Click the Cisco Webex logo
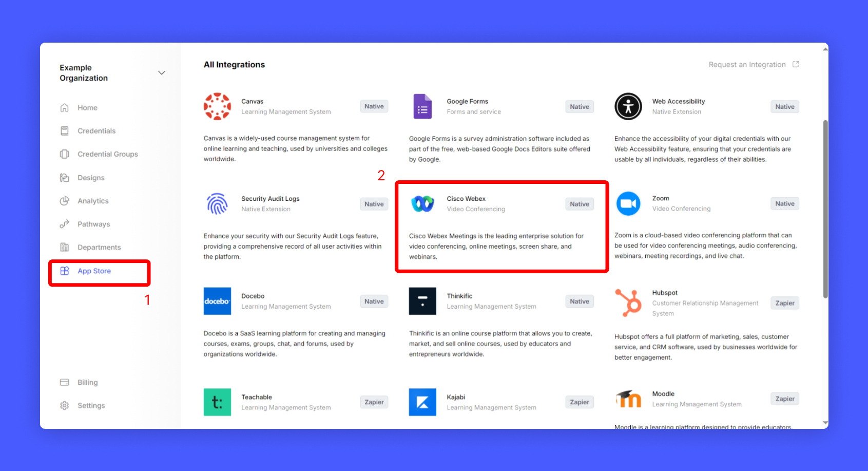 pos(422,204)
